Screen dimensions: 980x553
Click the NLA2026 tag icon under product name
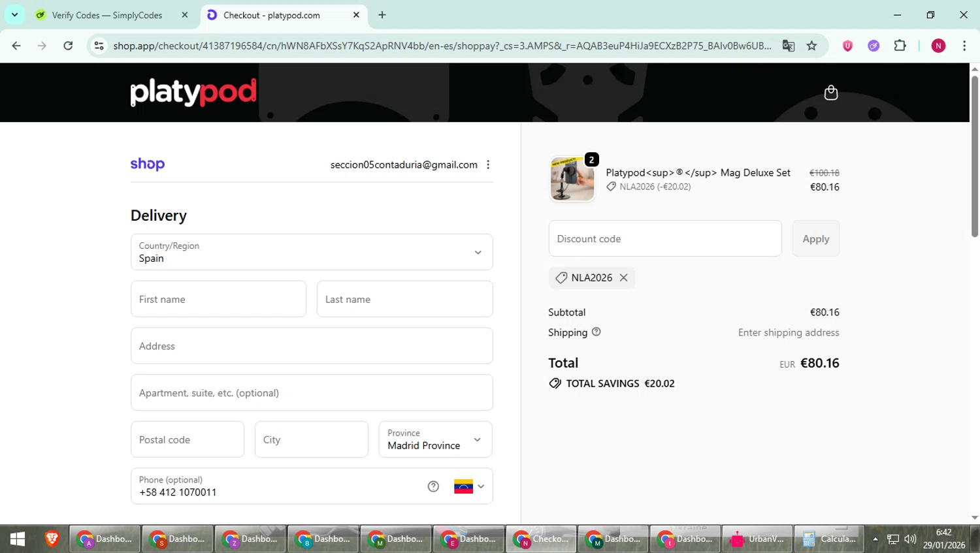pos(611,187)
